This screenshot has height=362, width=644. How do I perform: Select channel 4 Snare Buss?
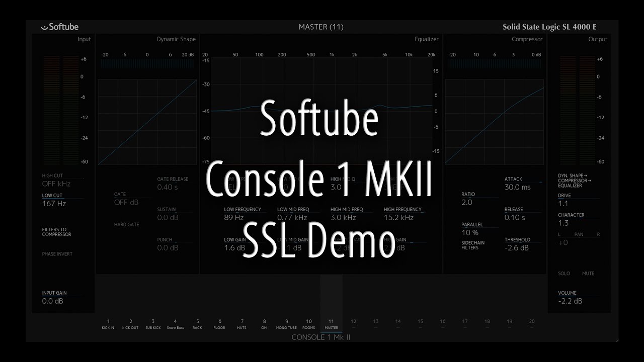click(x=175, y=324)
